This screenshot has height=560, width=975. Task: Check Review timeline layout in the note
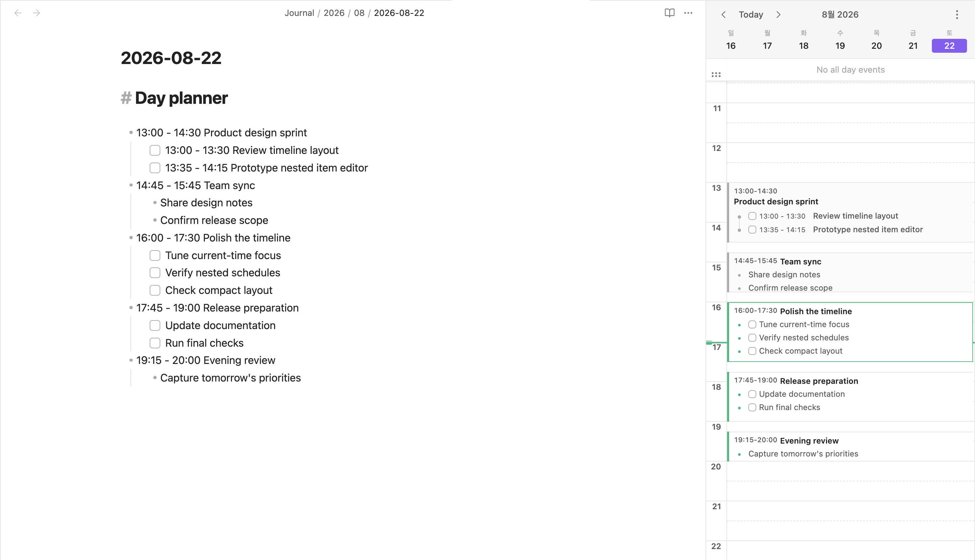click(x=155, y=150)
